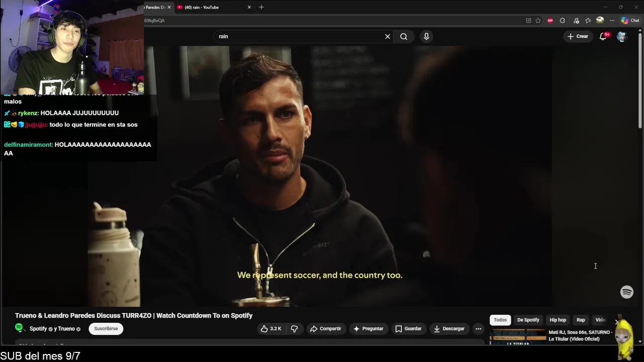Open the YouTube account avatar menu
Image resolution: width=644 pixels, height=362 pixels.
point(622,36)
